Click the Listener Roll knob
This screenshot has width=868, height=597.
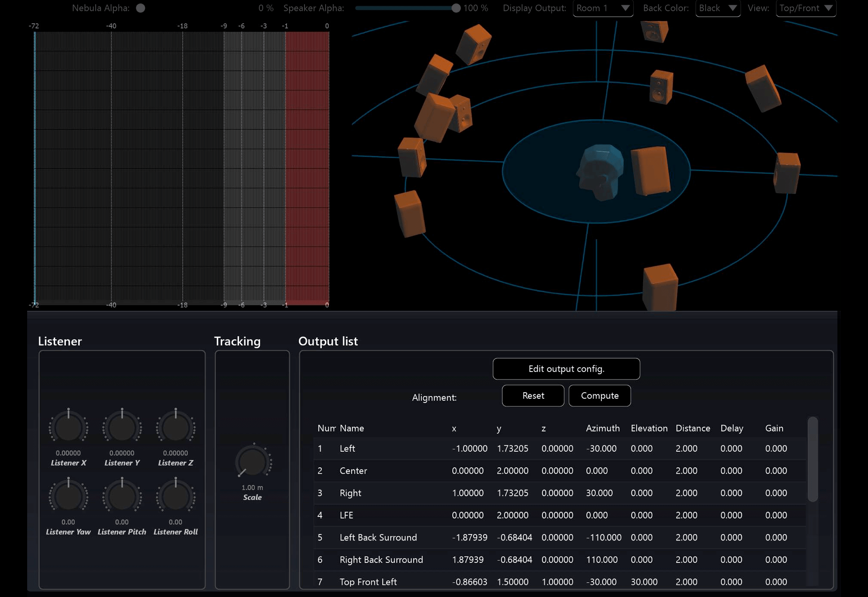(175, 497)
